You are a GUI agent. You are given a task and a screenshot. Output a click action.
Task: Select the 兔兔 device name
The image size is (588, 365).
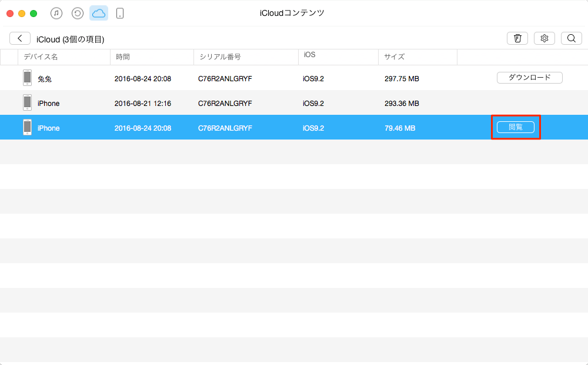45,79
